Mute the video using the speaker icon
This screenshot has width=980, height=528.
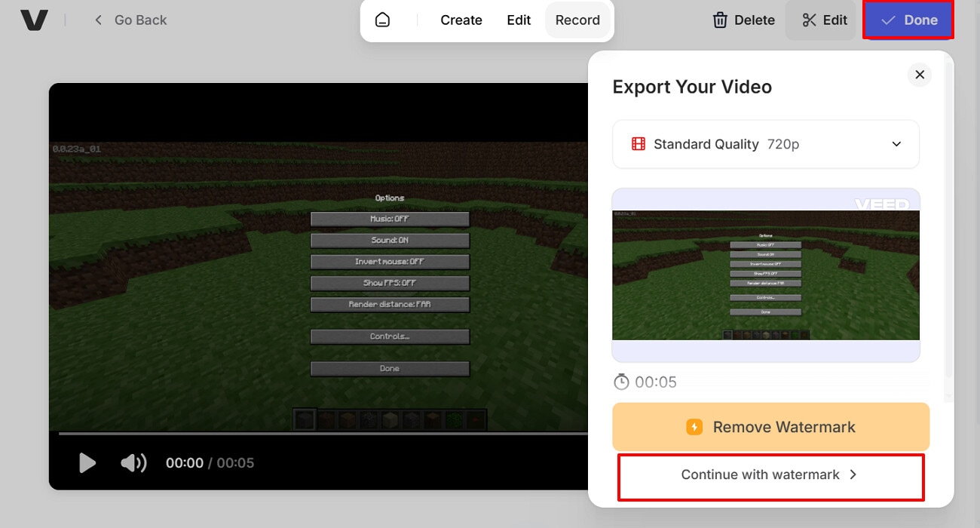133,462
